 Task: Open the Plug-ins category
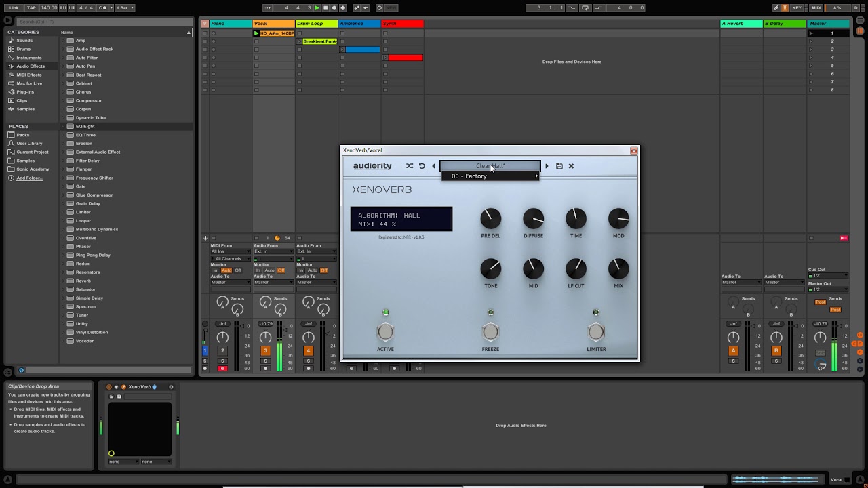25,92
